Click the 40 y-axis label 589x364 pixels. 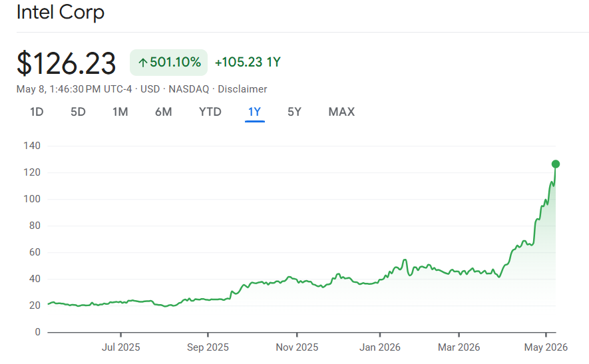coord(35,279)
